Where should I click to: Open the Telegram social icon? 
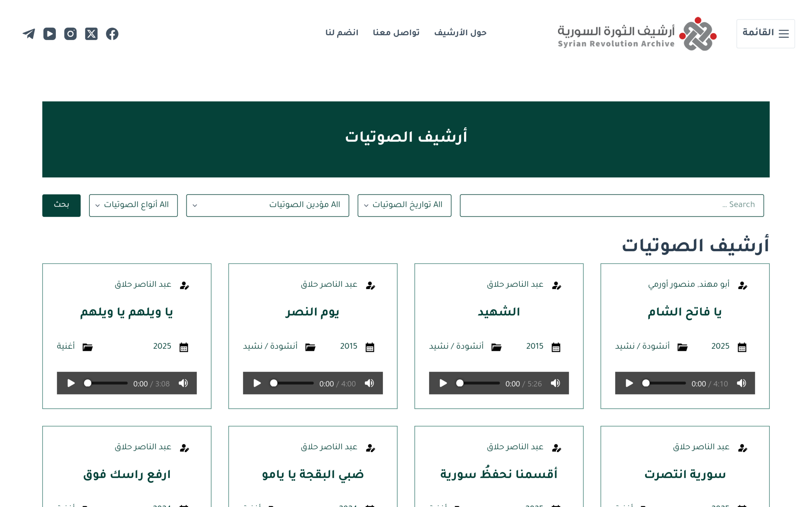[x=29, y=34]
